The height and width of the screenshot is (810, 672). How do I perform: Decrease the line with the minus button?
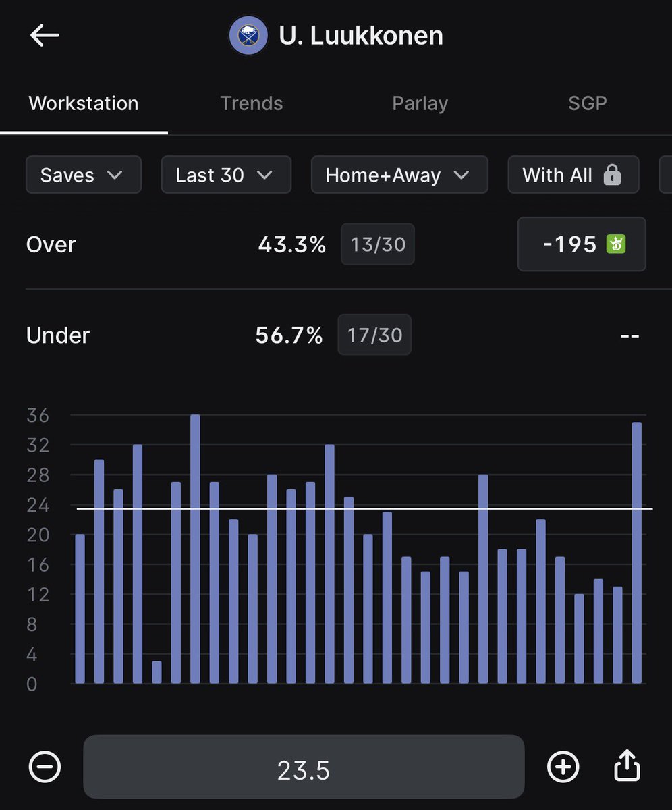coord(45,767)
